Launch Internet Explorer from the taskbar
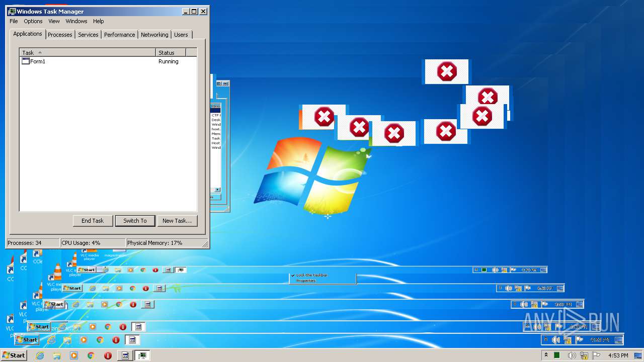The image size is (644, 362). (x=40, y=355)
